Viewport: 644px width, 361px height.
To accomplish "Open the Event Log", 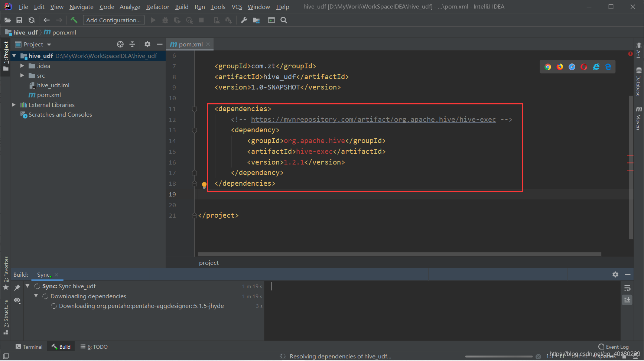I will 614,347.
